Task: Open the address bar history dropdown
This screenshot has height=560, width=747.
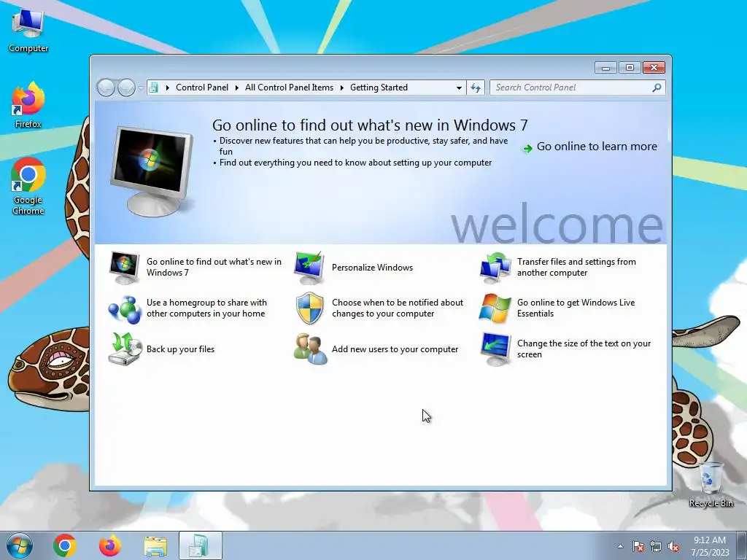Action: coord(459,87)
